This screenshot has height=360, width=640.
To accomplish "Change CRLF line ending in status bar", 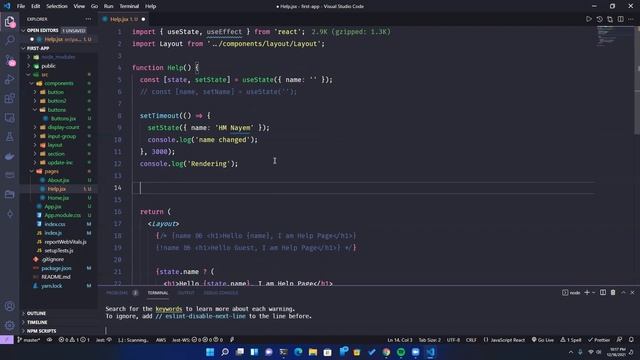I will (x=471, y=340).
